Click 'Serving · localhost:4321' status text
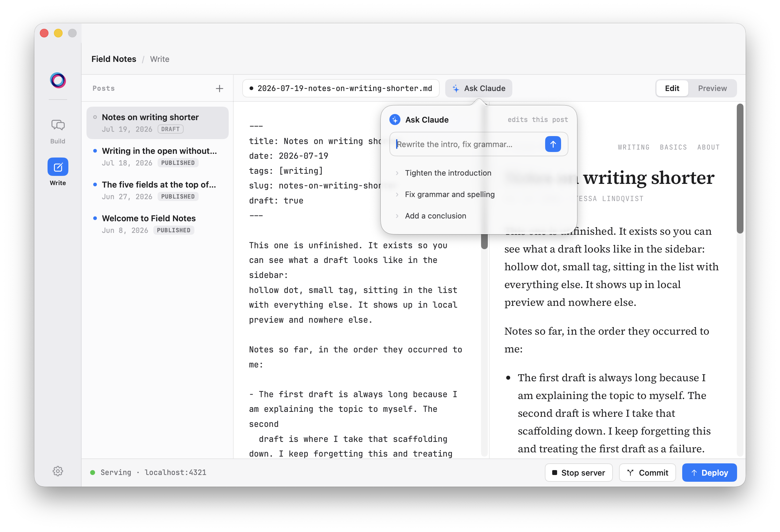Image resolution: width=780 pixels, height=532 pixels. click(153, 472)
